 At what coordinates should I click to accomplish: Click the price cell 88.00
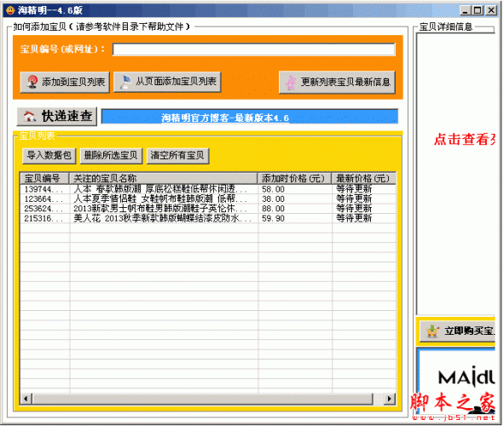(273, 209)
